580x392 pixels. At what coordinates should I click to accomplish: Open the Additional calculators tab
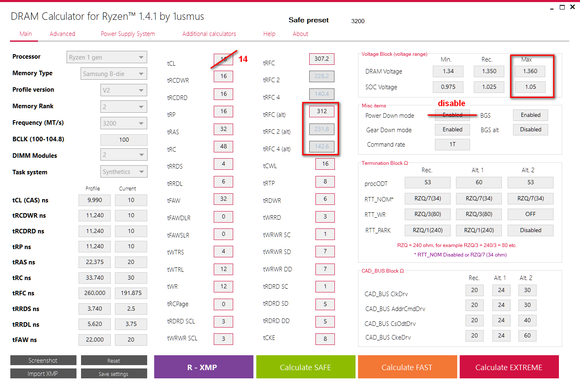209,34
